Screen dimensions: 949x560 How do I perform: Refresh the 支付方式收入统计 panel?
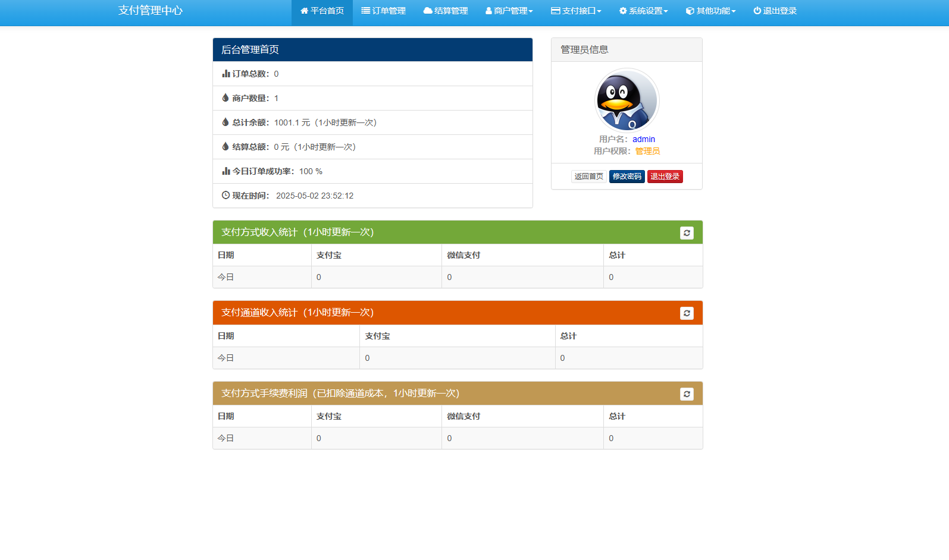click(x=687, y=233)
